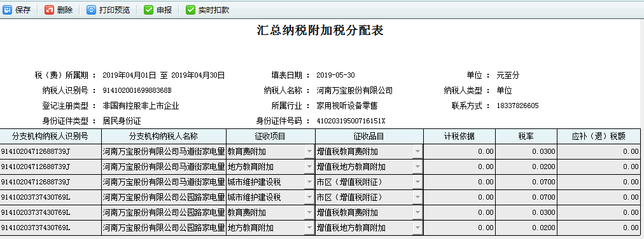Click 税率 0.0200 in last row
This screenshot has width=644, height=239.
tap(526, 228)
